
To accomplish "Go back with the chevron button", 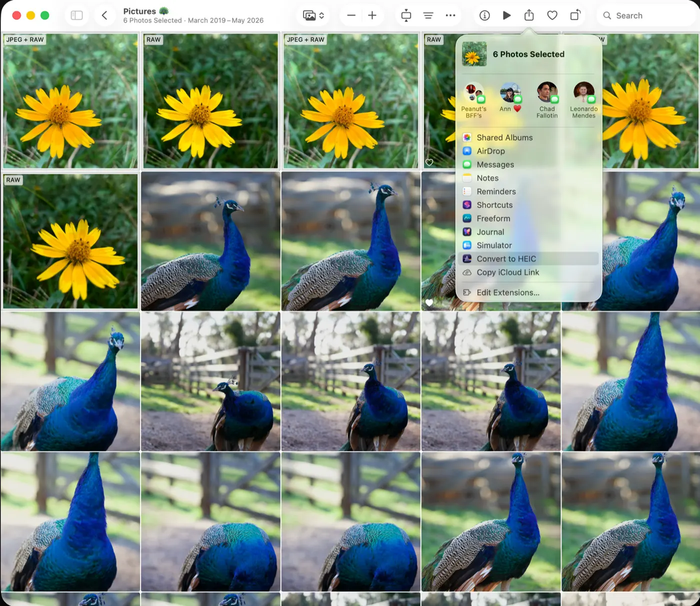I will [104, 15].
